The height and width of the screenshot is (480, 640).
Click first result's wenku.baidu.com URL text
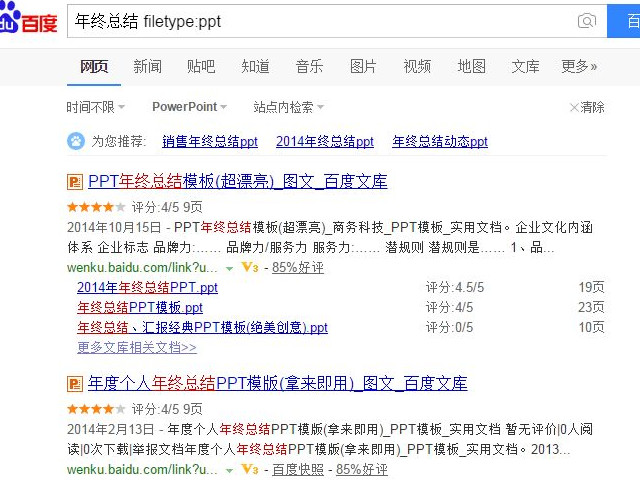(x=142, y=268)
